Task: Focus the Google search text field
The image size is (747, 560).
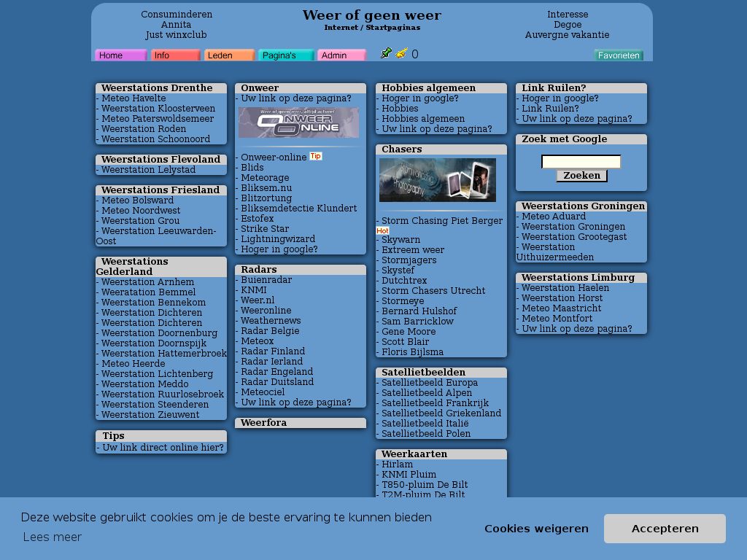Action: pyautogui.click(x=581, y=162)
